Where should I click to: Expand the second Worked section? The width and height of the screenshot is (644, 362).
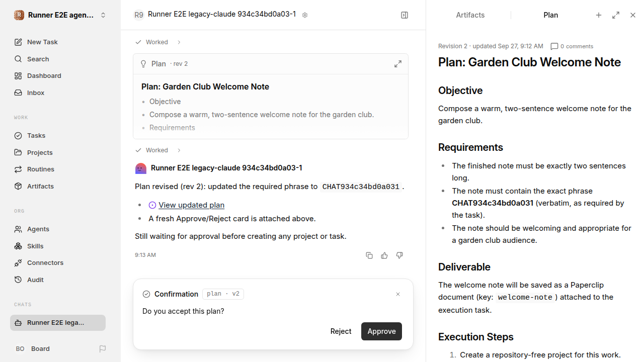(158, 150)
